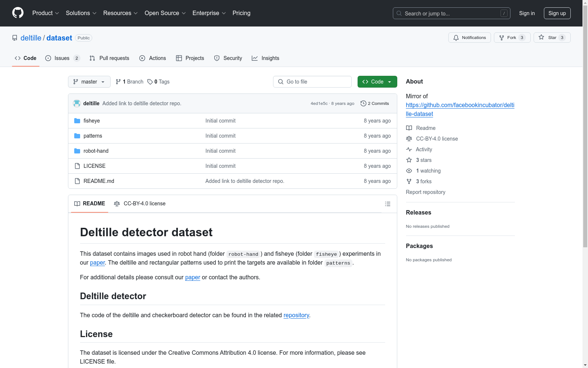The height and width of the screenshot is (368, 588).
Task: Jump to Readme in About sidebar
Action: tap(421, 128)
